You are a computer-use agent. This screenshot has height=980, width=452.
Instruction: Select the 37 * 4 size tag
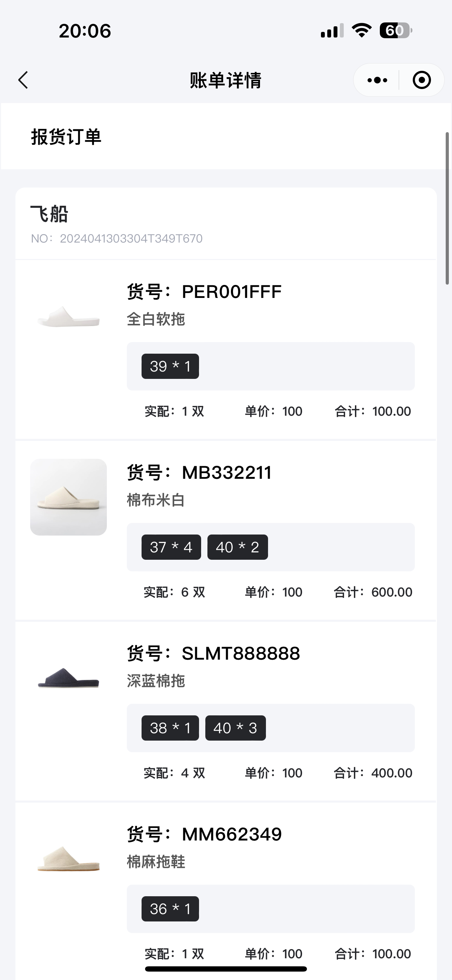pyautogui.click(x=171, y=547)
